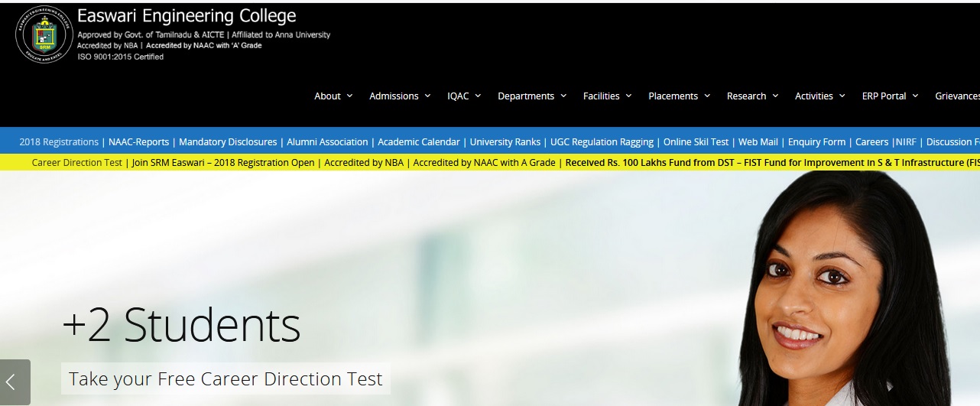The width and height of the screenshot is (980, 406).
Task: Open the Web Mail link
Action: [x=758, y=142]
